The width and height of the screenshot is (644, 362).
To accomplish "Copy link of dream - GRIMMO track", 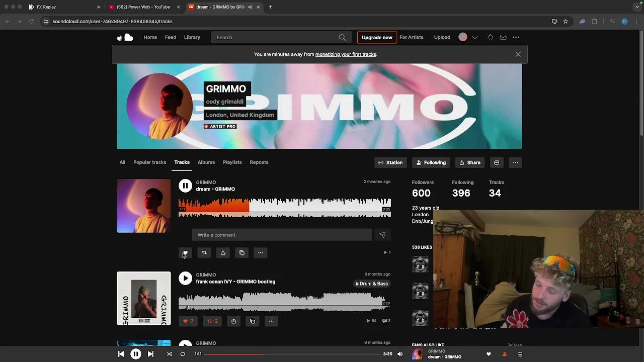I will click(242, 253).
